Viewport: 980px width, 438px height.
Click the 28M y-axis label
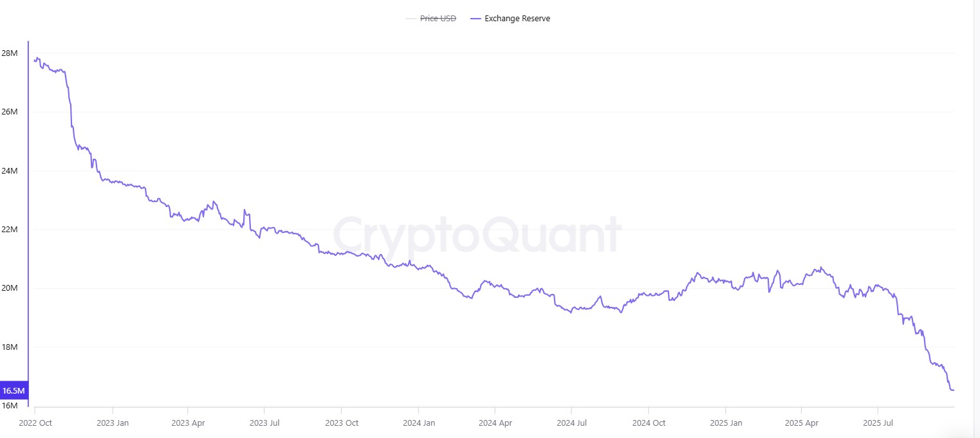point(10,53)
